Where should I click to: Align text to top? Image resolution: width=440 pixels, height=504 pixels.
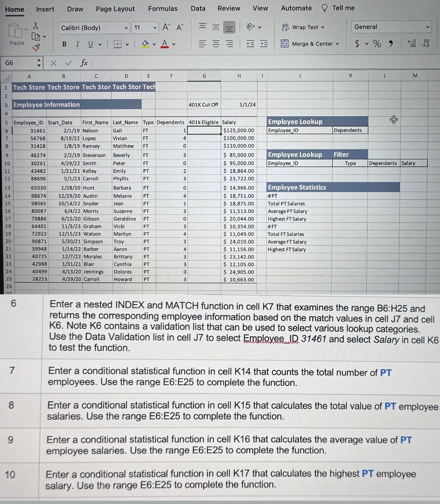coord(203,26)
